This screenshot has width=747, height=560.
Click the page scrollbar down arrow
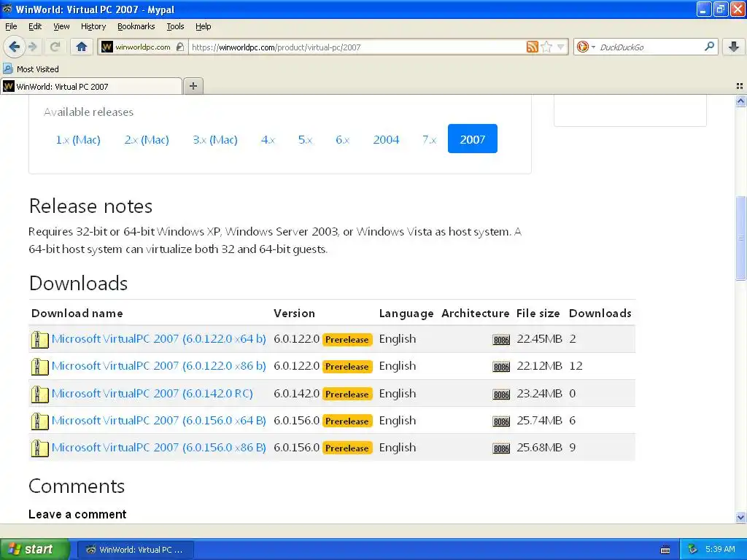tap(740, 517)
